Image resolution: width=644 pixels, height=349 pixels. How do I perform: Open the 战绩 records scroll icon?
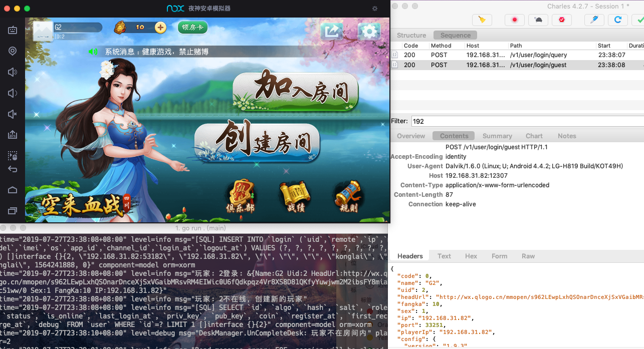tap(295, 196)
